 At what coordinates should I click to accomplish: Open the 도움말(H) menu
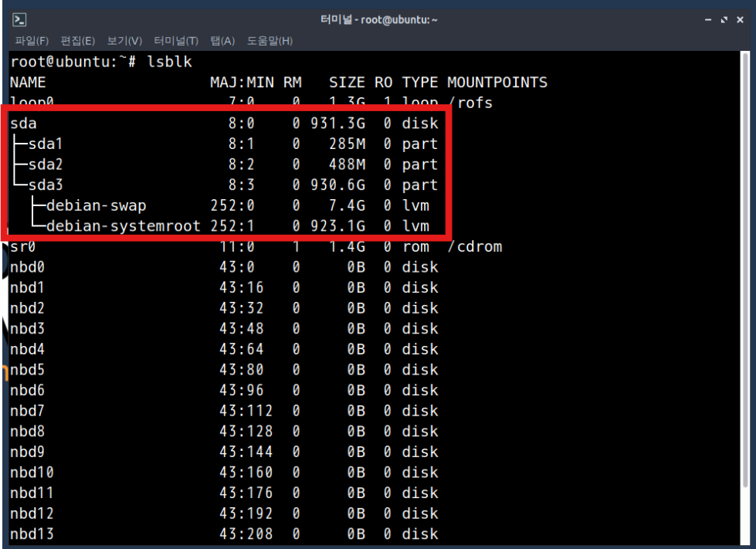(x=270, y=41)
